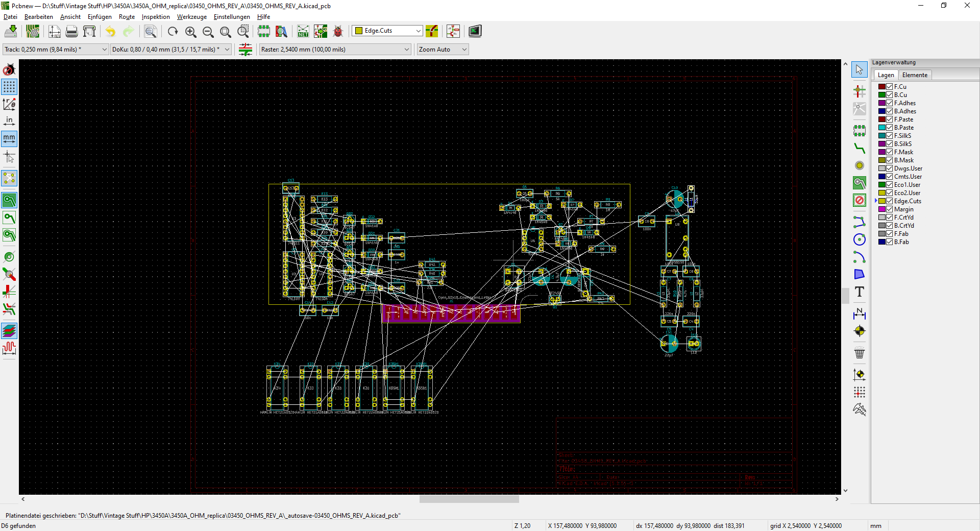Select the add dimension tool

(x=860, y=313)
